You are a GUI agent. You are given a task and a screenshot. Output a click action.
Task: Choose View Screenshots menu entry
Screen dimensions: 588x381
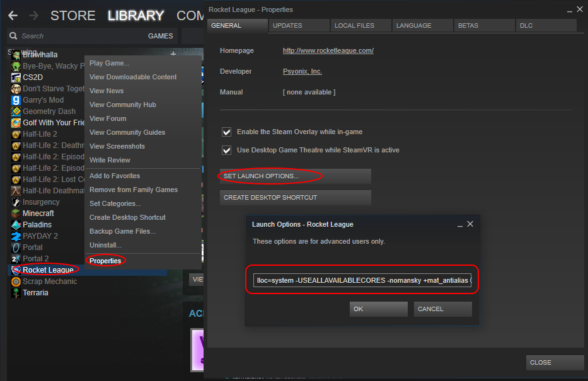[143, 147]
